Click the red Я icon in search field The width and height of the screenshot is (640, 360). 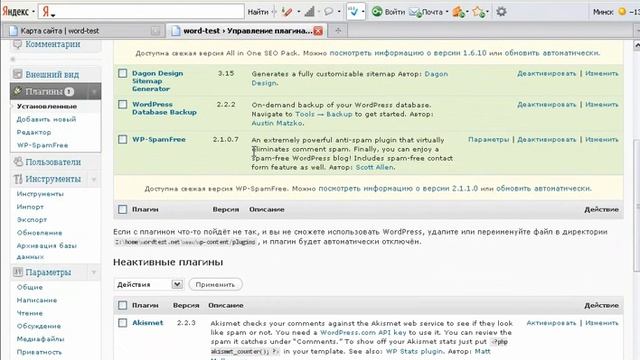tap(46, 12)
